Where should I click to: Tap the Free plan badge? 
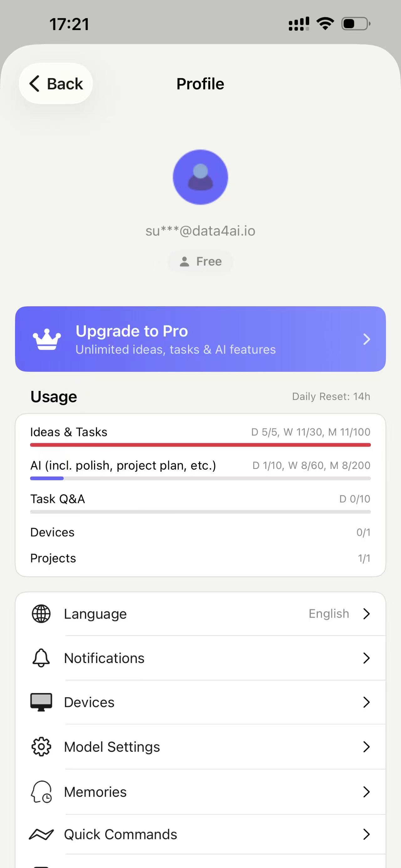pyautogui.click(x=200, y=261)
